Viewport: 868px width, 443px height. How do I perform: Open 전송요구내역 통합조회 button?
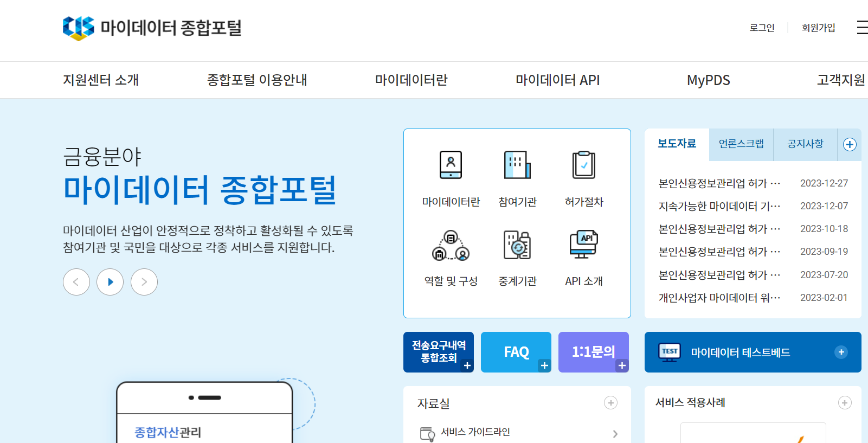[x=439, y=352]
